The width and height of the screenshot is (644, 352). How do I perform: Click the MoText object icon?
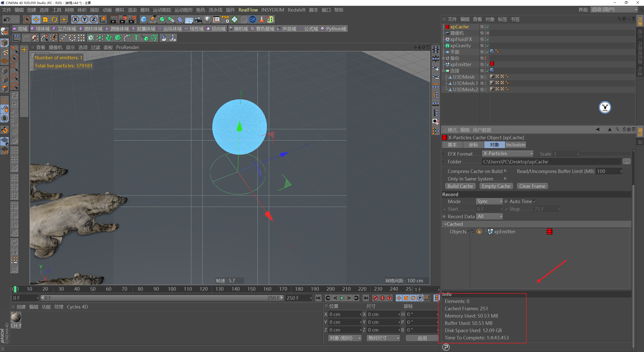pyautogui.click(x=136, y=38)
